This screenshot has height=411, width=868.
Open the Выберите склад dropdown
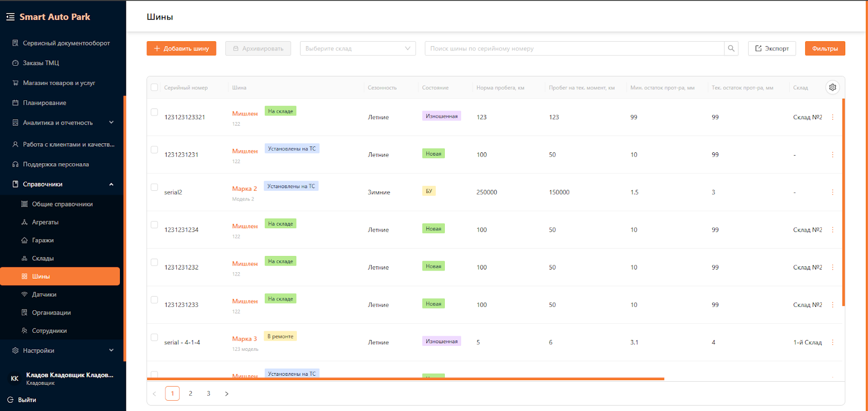tap(358, 49)
